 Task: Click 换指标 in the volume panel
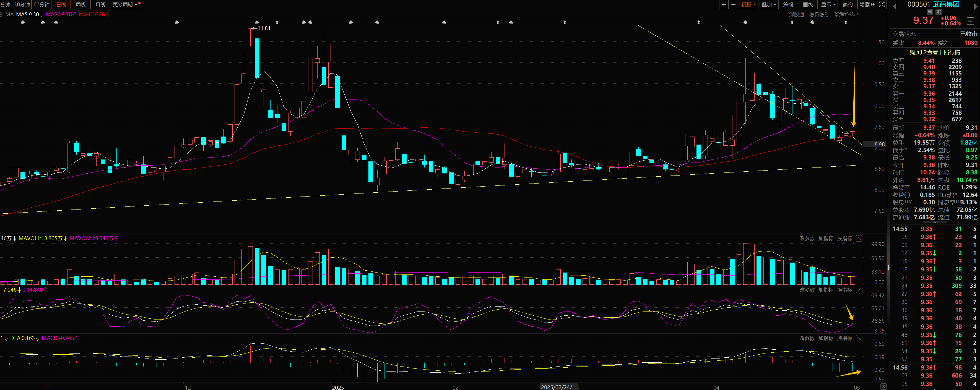click(844, 238)
